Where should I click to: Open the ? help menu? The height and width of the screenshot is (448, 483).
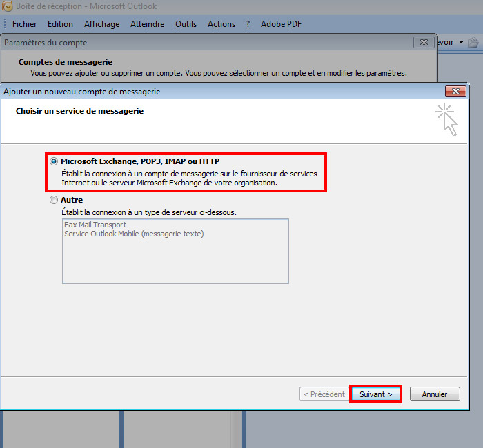248,24
